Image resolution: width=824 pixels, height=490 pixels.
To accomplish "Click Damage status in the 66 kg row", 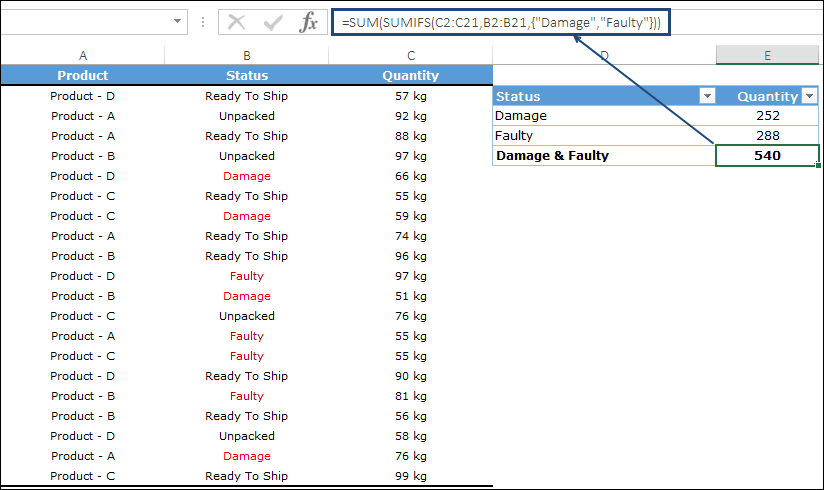I will [x=246, y=176].
